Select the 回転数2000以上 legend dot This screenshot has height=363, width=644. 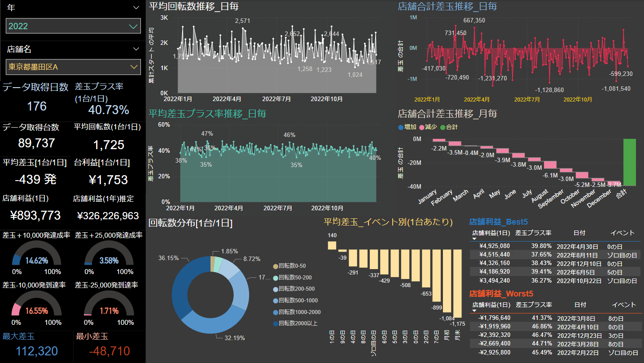pos(275,323)
